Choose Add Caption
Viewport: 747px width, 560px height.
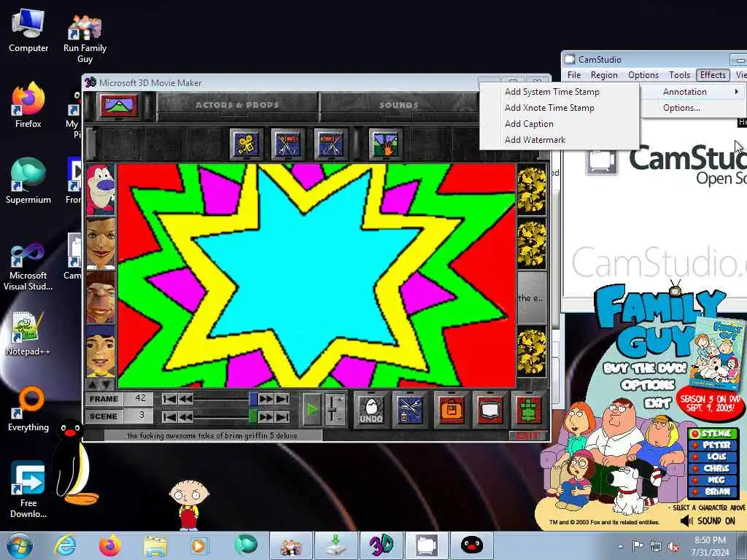click(560, 124)
